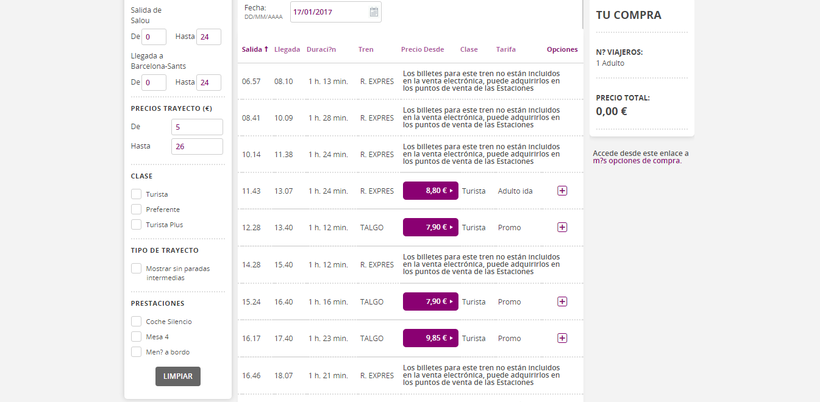Expand options for the 15.24 TALGO train
This screenshot has height=402, width=820.
coord(562,301)
